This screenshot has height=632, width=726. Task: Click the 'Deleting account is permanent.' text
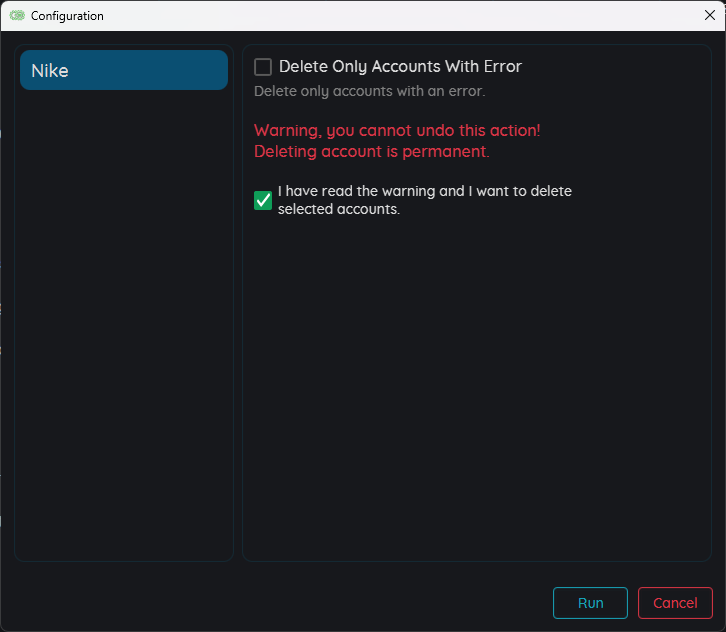coord(371,152)
